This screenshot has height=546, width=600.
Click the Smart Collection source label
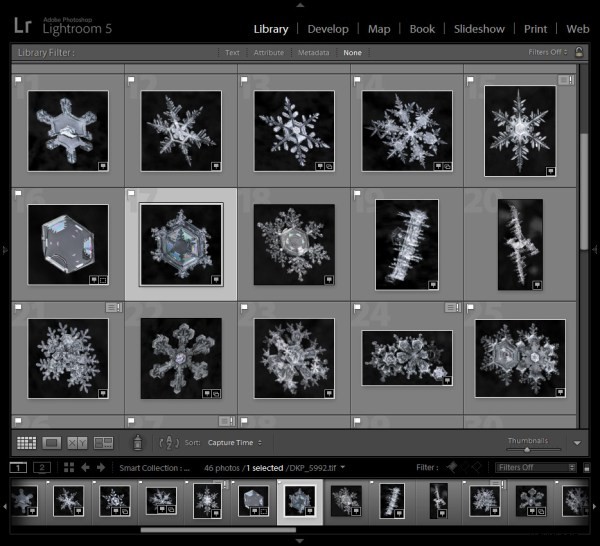tap(154, 468)
